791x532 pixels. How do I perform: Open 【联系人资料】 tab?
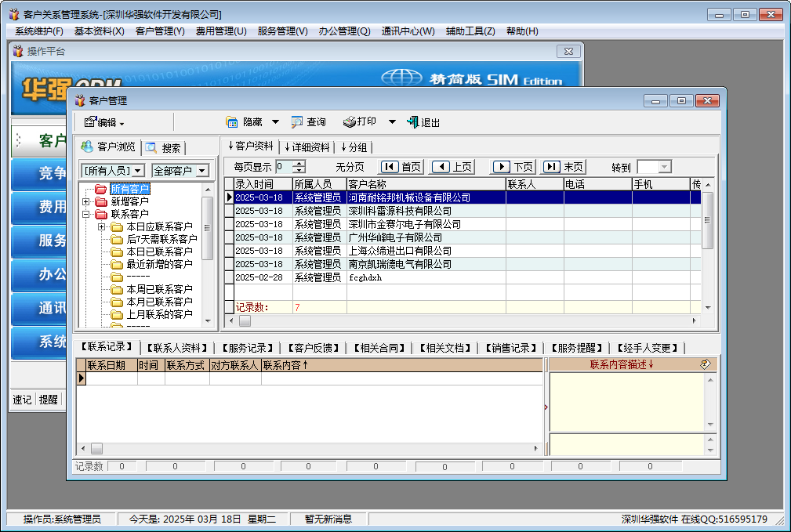(177, 348)
